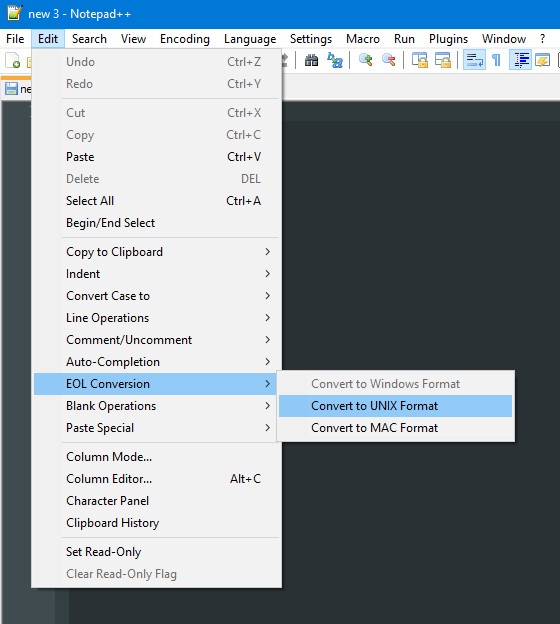Select Convert to MAC Format
Viewport: 560px width, 624px height.
(395, 428)
